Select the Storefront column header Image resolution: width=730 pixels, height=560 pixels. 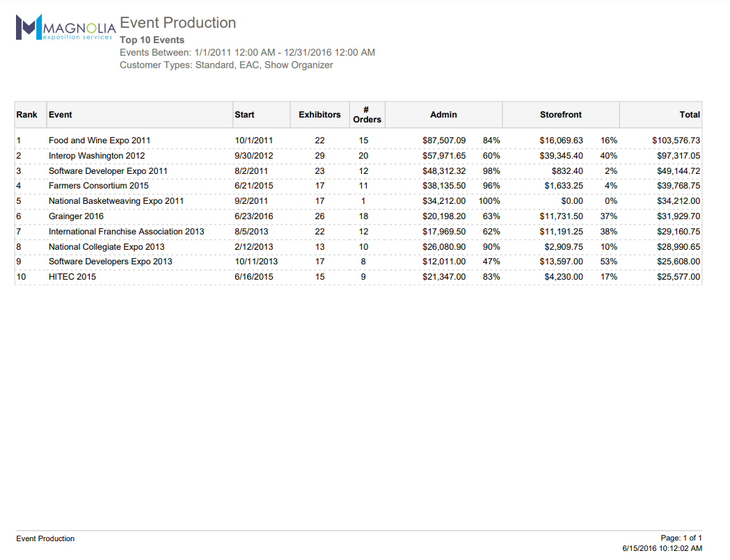coord(560,115)
